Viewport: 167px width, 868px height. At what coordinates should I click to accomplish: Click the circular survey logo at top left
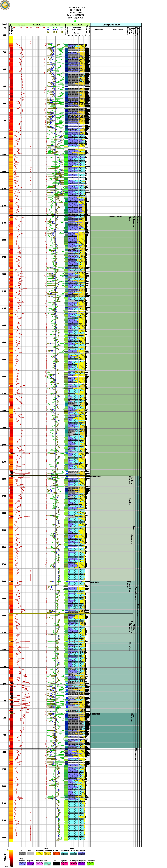pyautogui.click(x=5, y=5)
